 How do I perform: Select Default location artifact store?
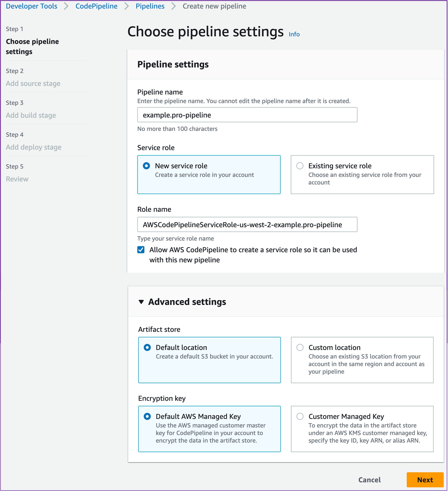pos(147,347)
